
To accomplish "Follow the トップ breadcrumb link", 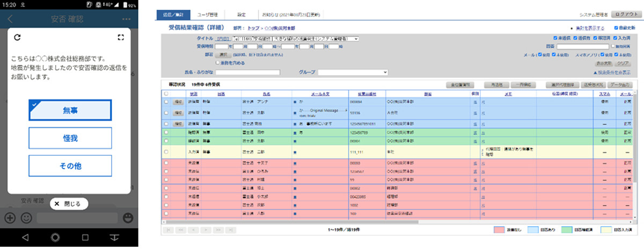I will (253, 27).
